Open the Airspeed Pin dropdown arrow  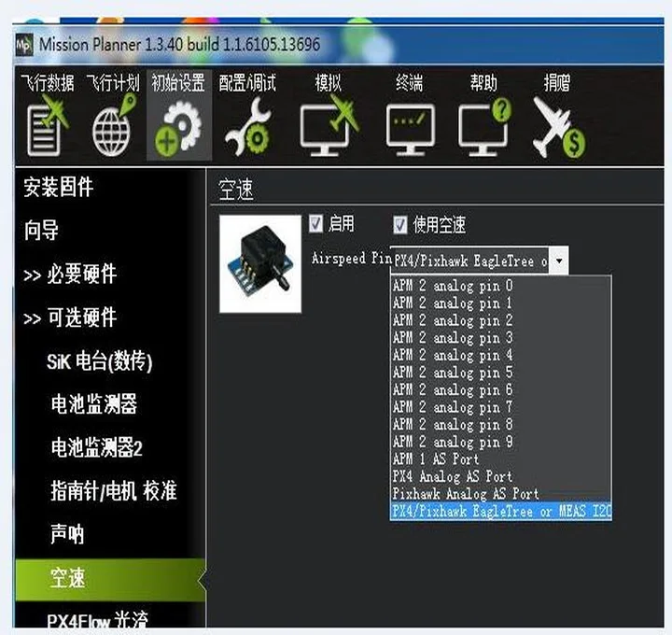click(x=559, y=261)
